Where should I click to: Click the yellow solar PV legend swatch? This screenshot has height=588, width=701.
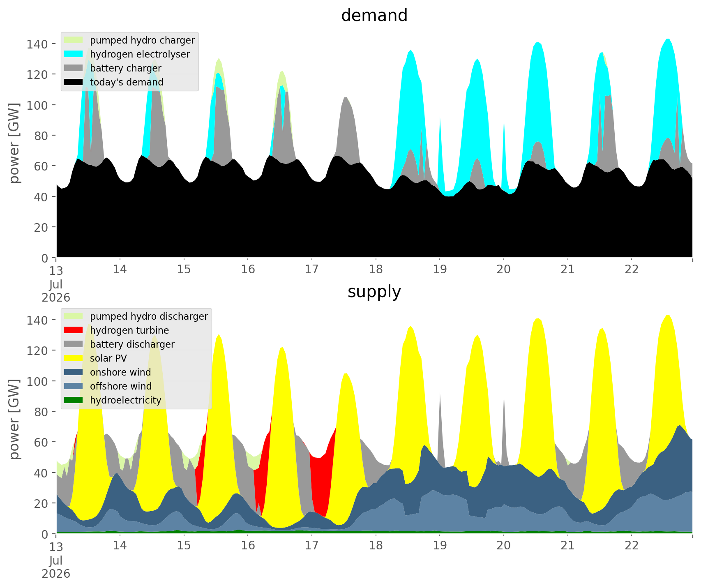(74, 358)
